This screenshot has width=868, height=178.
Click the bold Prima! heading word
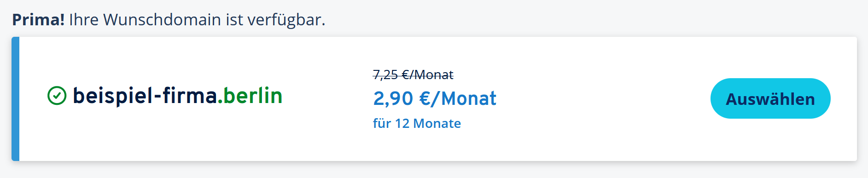tap(38, 20)
